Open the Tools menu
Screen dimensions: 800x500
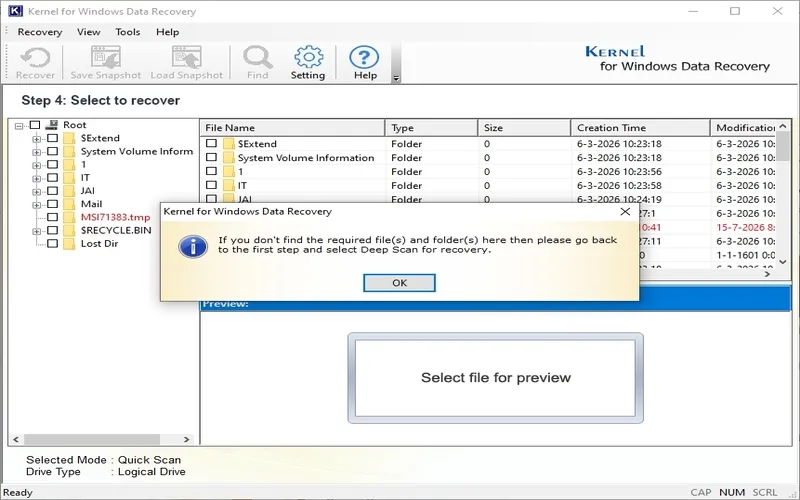click(x=128, y=32)
